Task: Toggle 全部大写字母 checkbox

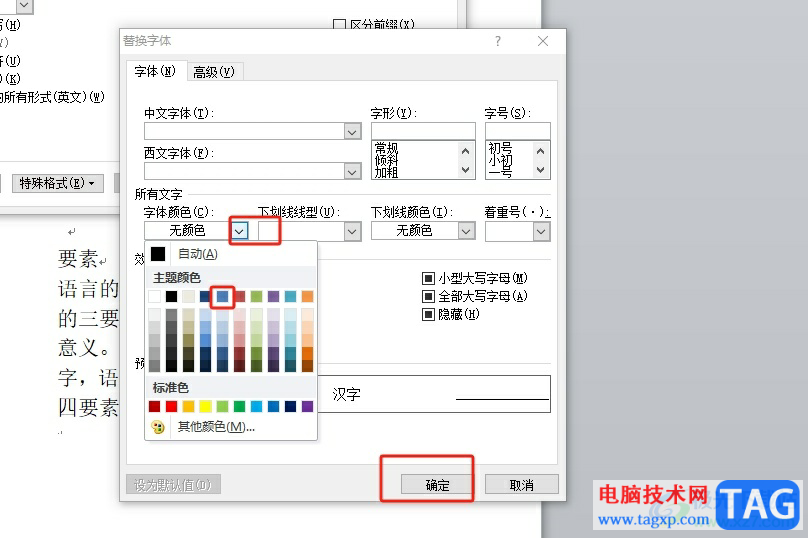Action: click(x=428, y=296)
